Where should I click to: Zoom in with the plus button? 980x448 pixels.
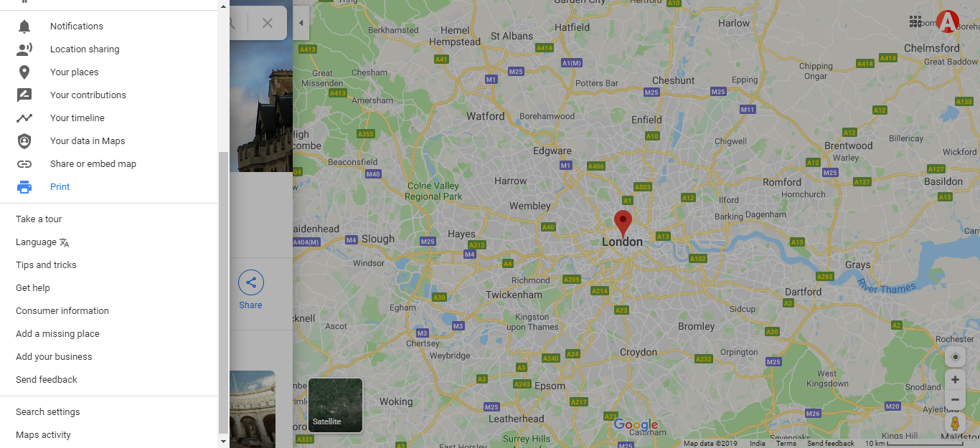955,380
